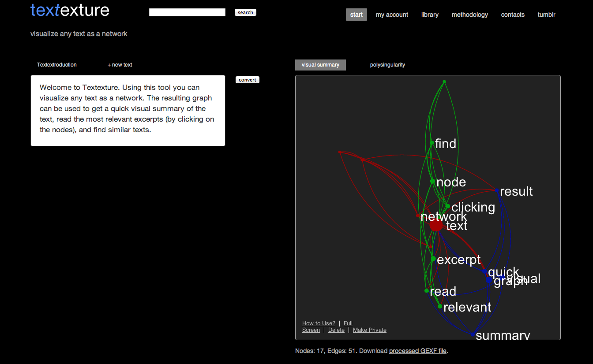The image size is (593, 364).
Task: Click inside the welcome text box
Action: coord(128,111)
